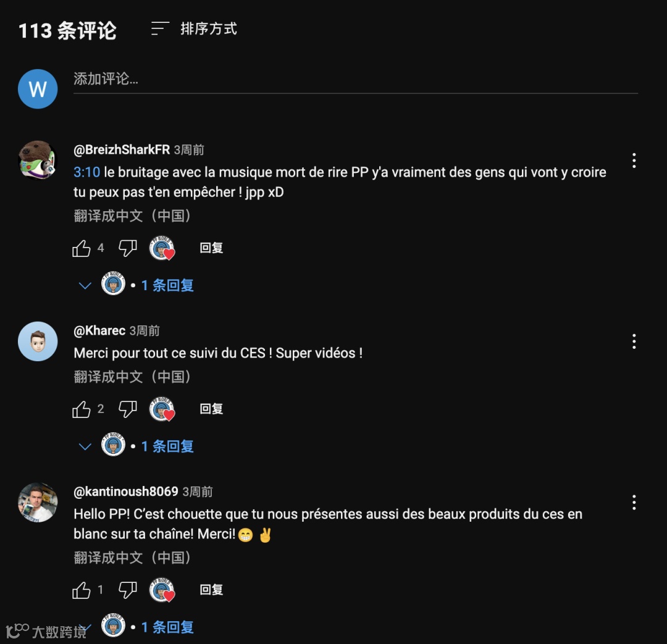
Task: Like the @Kharec comment
Action: (82, 409)
